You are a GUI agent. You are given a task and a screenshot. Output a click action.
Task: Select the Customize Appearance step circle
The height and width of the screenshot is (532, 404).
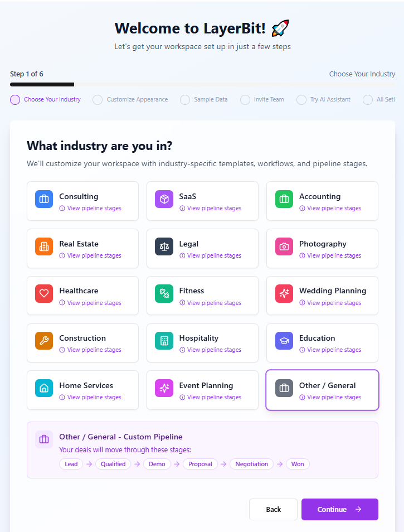point(98,100)
